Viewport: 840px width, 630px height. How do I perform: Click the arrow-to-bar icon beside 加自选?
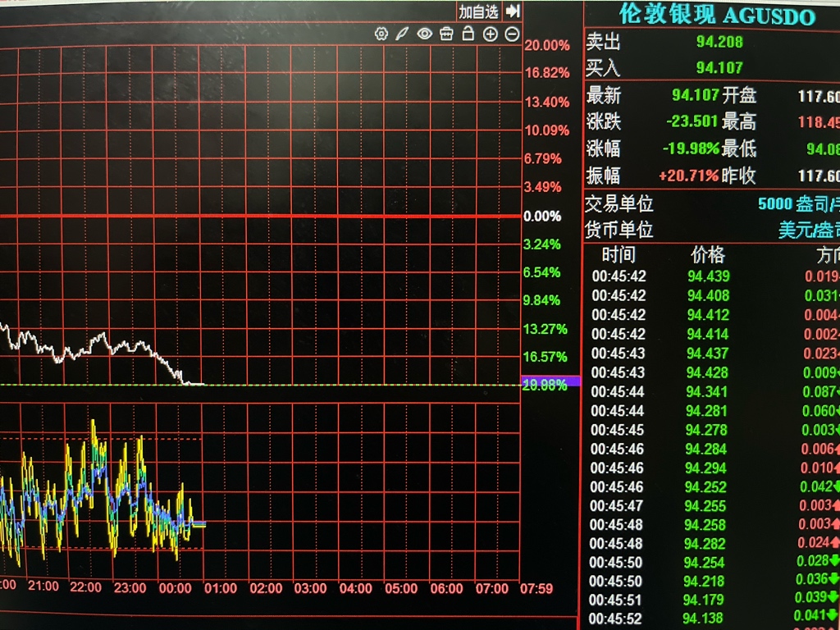point(513,11)
